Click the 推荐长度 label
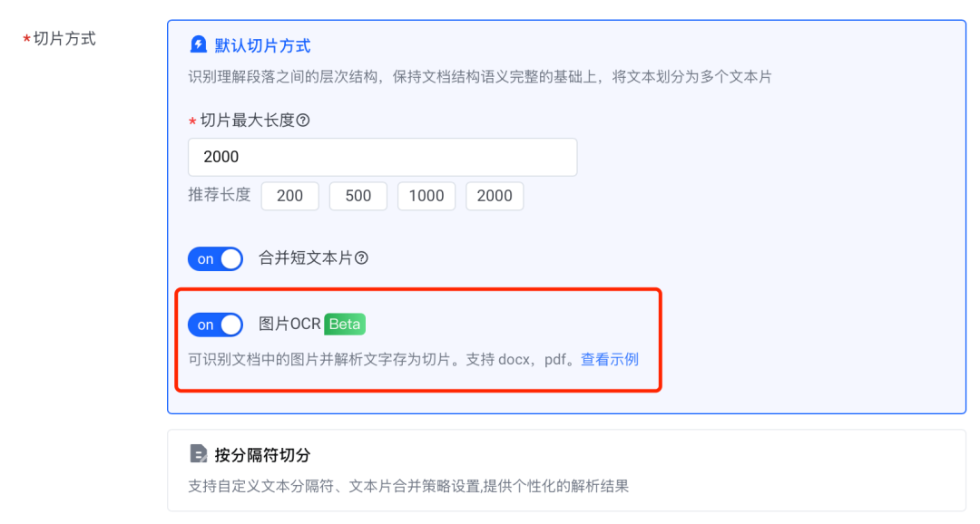The width and height of the screenshot is (980, 524). [x=220, y=195]
